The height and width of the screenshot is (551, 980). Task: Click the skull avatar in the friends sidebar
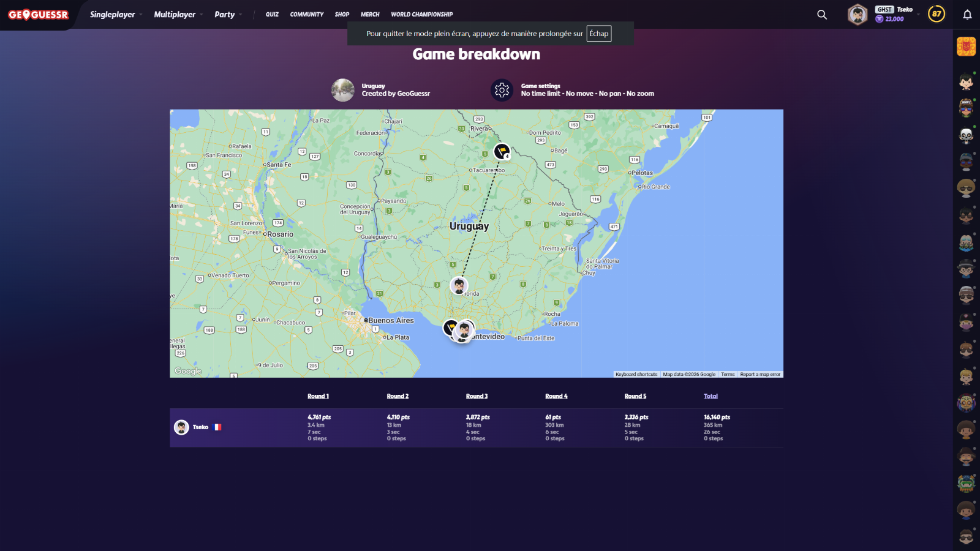point(966,135)
